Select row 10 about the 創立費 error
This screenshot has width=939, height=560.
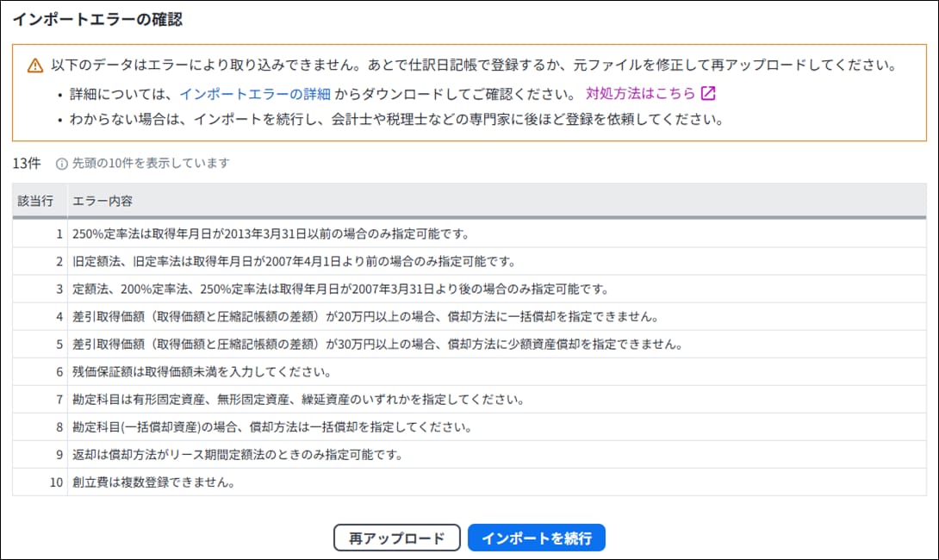coord(469,482)
